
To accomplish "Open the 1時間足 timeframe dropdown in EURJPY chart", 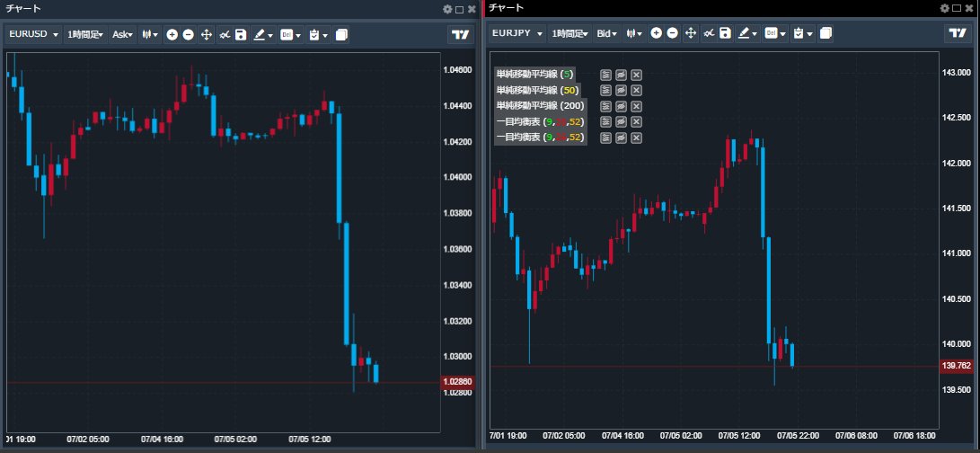I will point(570,34).
